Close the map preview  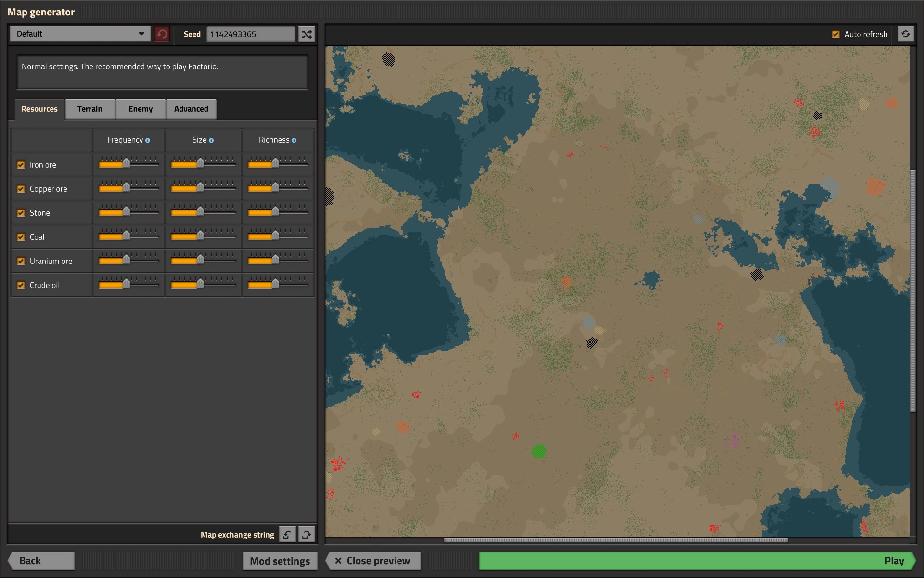point(373,561)
